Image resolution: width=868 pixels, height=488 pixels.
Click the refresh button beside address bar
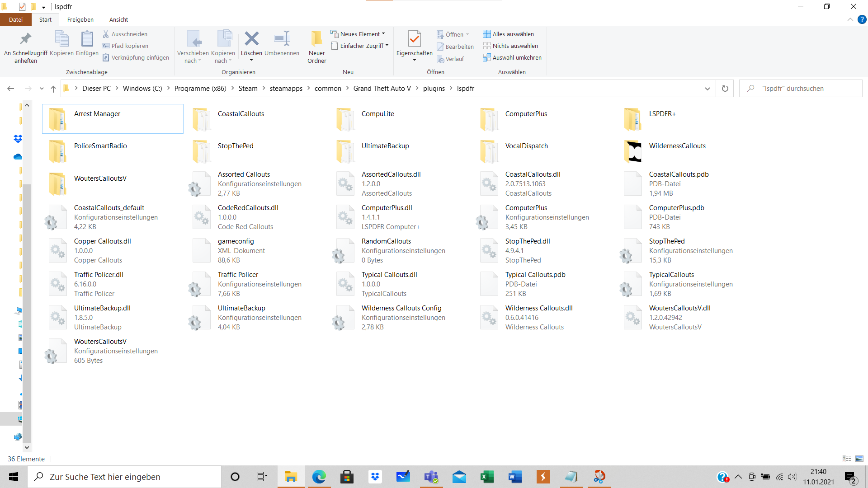tap(725, 89)
